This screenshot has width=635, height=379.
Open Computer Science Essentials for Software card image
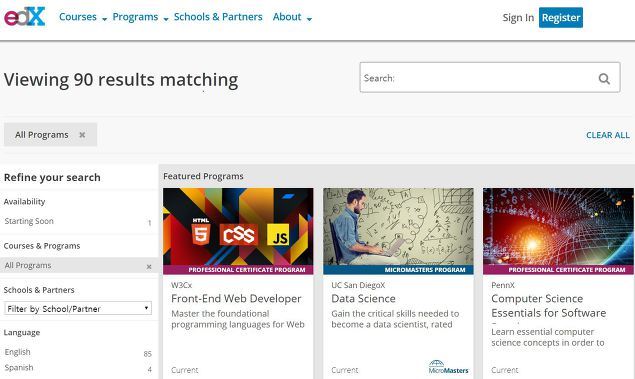(x=558, y=231)
